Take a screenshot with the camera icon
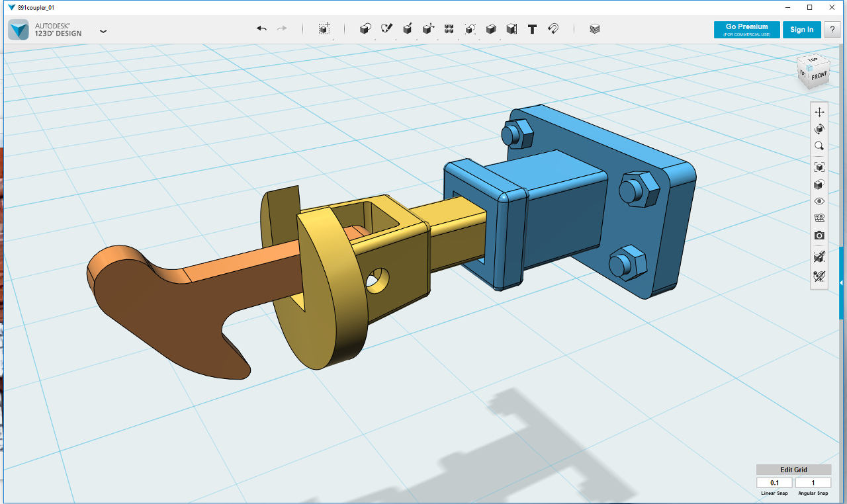The width and height of the screenshot is (847, 504). pyautogui.click(x=819, y=235)
